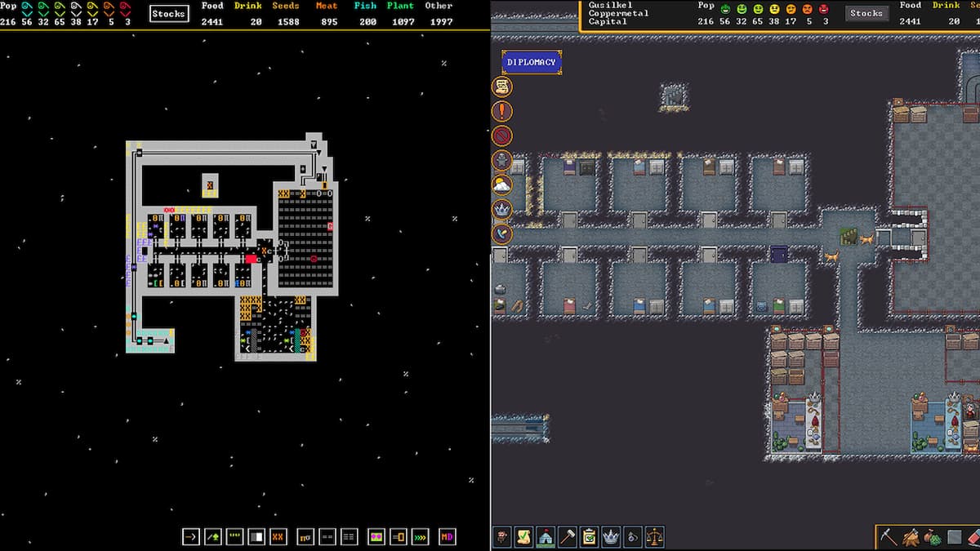The image size is (980, 551).
Task: Open the citizens dwarf face icon
Action: point(501,537)
